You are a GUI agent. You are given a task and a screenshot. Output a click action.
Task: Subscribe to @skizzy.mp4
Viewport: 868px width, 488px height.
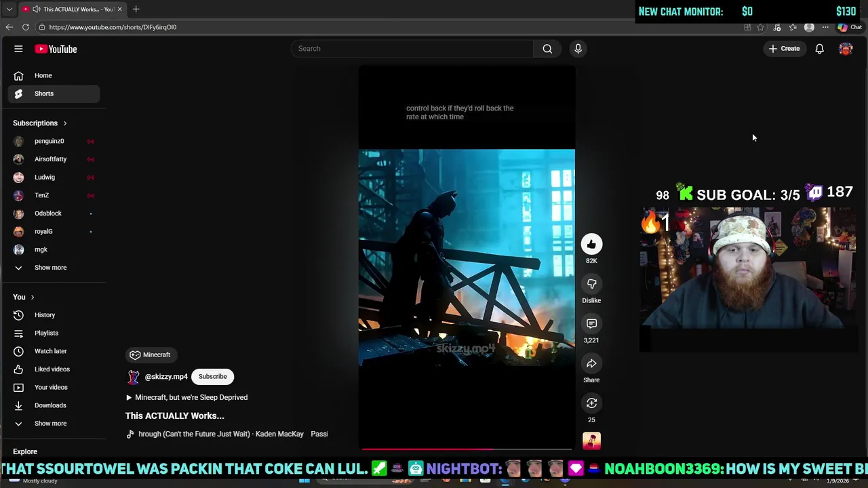212,377
